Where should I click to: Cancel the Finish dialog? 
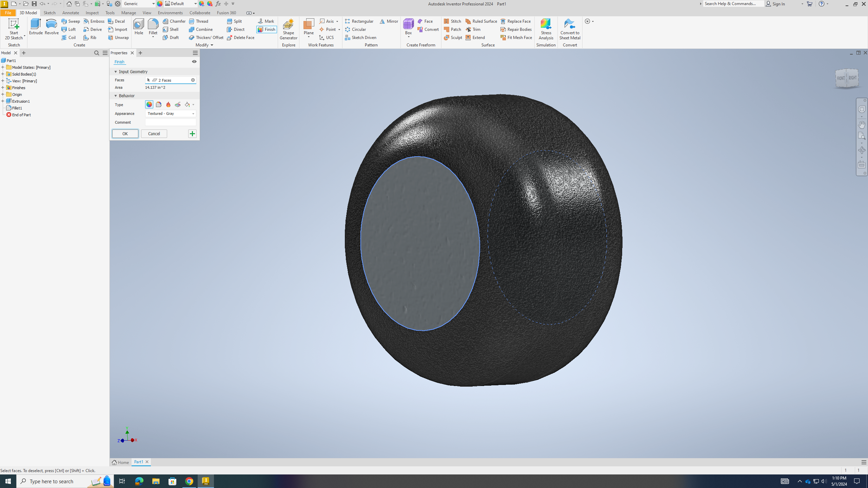click(x=154, y=134)
